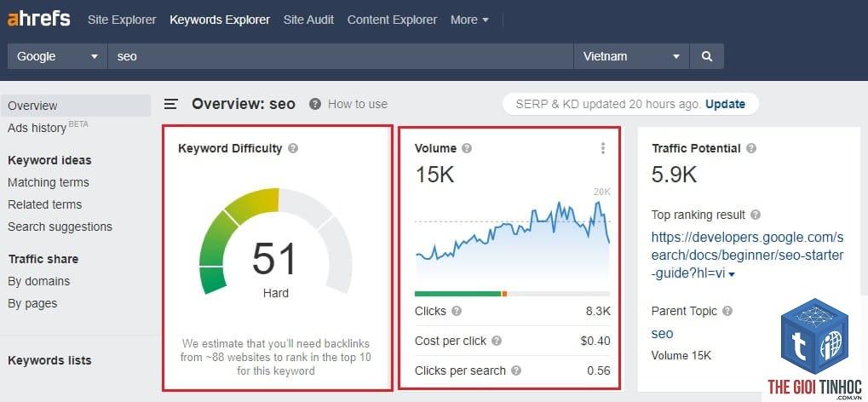Open Content Explorer
868x402 pixels.
tap(392, 20)
